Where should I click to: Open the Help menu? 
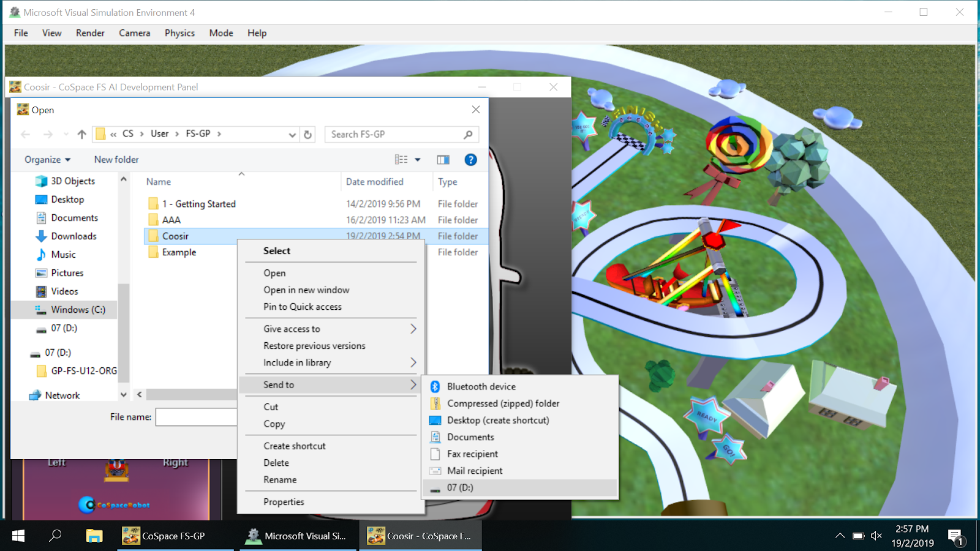[x=257, y=33]
